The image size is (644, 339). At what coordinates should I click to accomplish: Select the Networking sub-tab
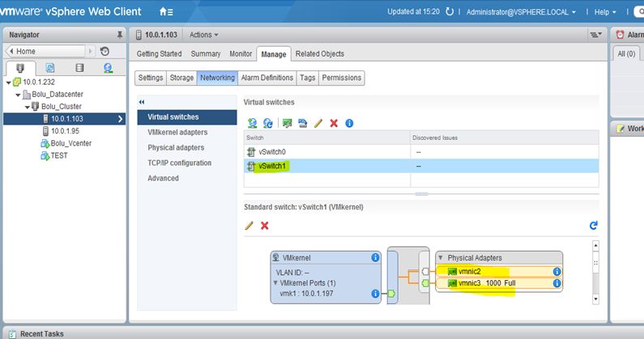click(x=217, y=78)
